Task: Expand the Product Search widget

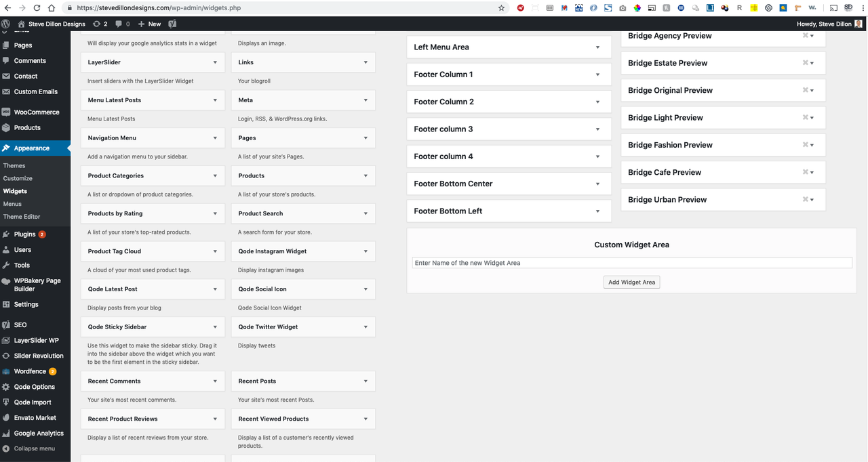Action: (x=366, y=213)
